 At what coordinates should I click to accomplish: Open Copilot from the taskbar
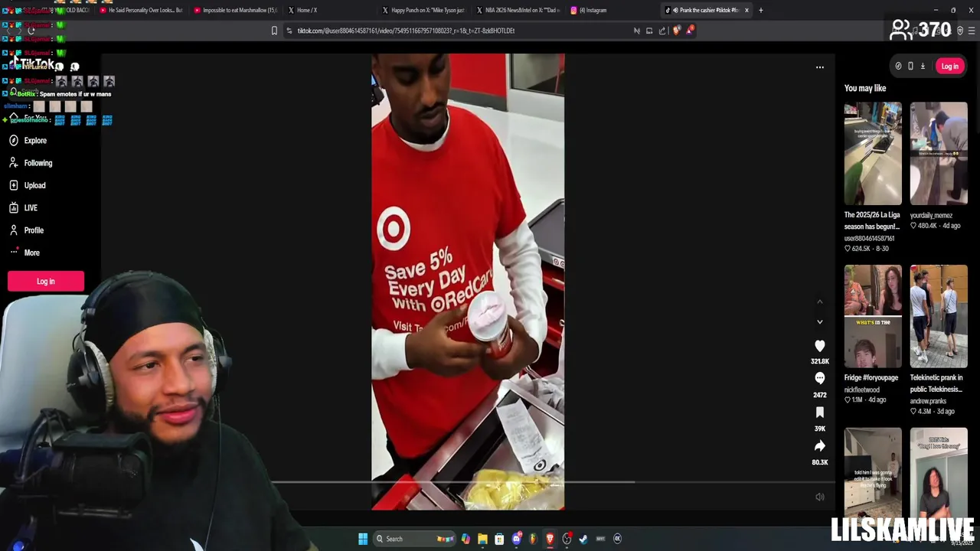(x=465, y=539)
